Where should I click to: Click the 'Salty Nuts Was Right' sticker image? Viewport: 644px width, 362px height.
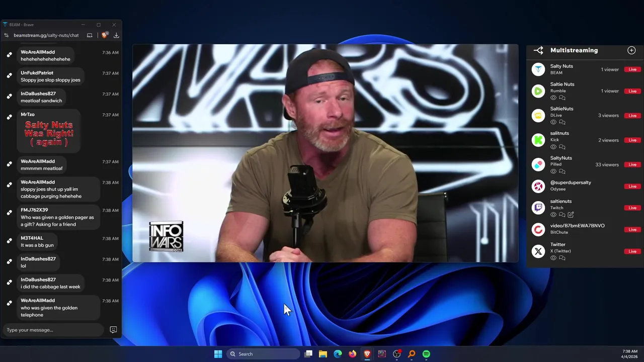(49, 133)
